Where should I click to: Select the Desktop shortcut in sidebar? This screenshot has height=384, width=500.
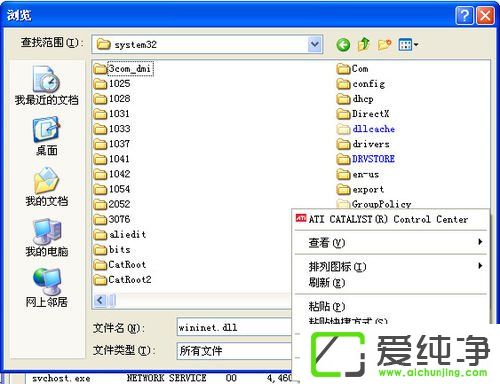pyautogui.click(x=46, y=136)
